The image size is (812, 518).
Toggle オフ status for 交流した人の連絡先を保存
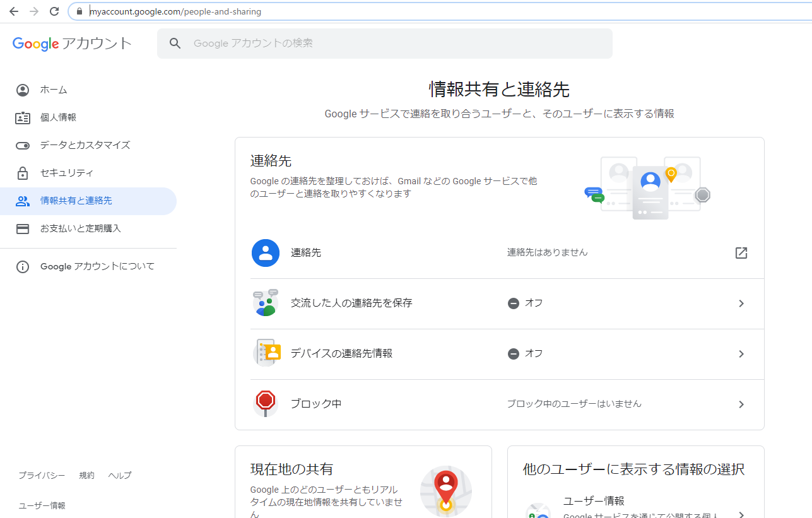[x=525, y=303]
